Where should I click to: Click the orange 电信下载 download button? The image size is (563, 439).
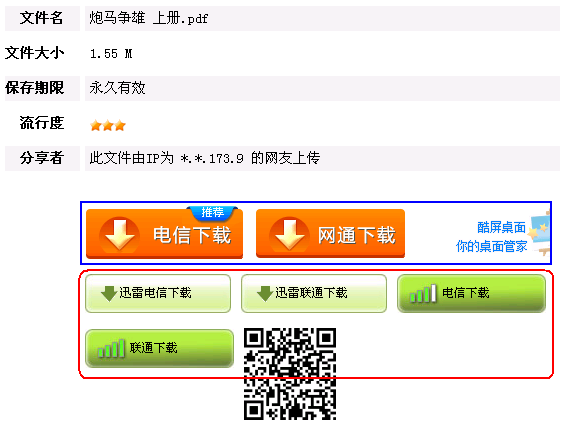[164, 233]
